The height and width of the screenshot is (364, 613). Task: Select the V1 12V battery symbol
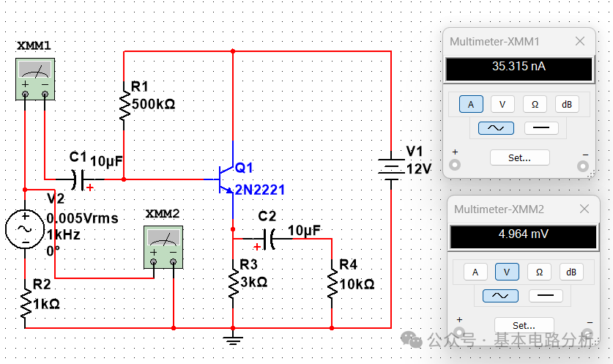pos(391,169)
